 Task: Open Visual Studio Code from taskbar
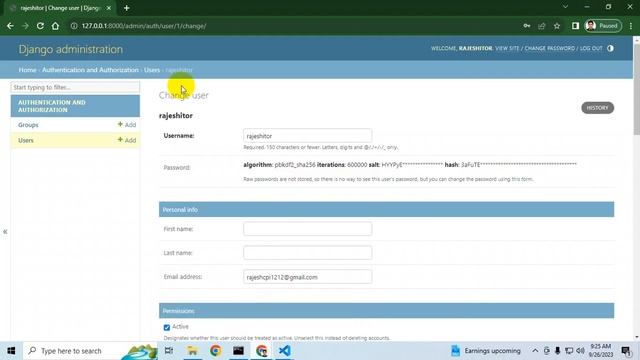coord(284,351)
